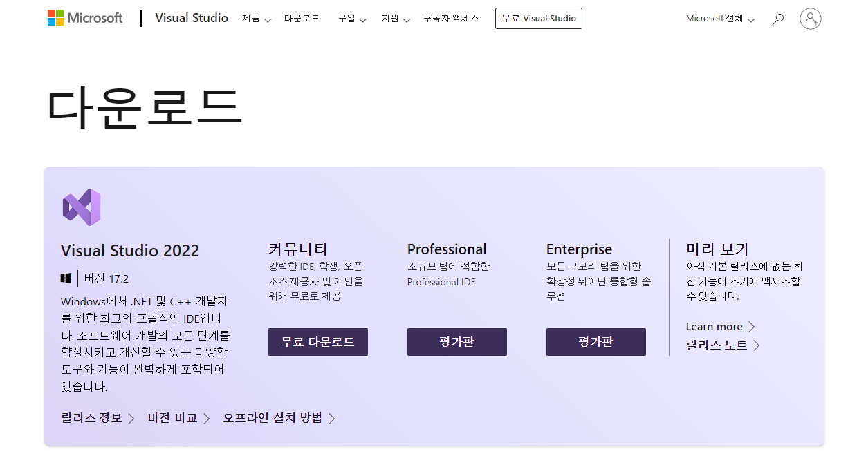Expand the 지원 dropdown
This screenshot has height=456, width=868.
pyautogui.click(x=396, y=19)
